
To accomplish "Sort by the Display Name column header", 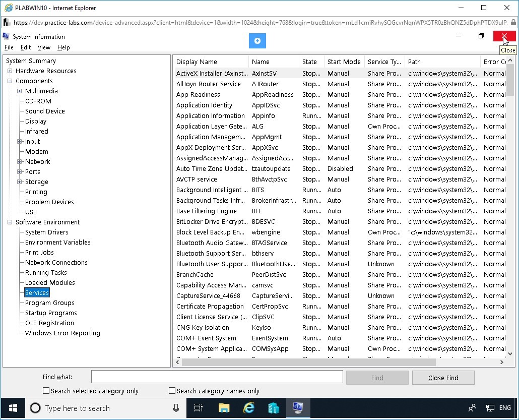I will coord(211,62).
